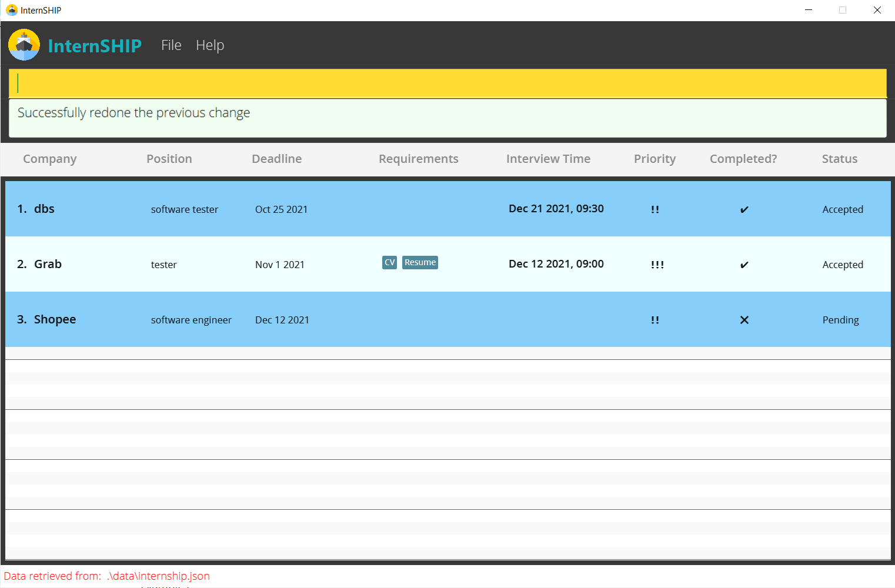Image resolution: width=895 pixels, height=588 pixels.
Task: Click the Pending status for Shopee
Action: point(840,320)
